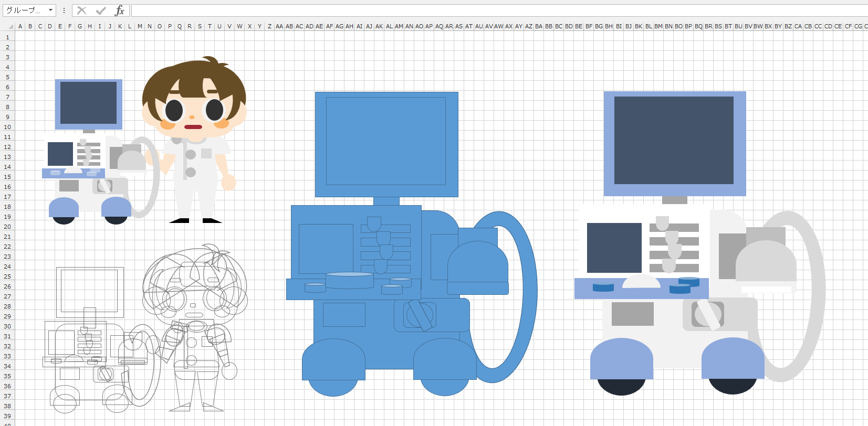Select row 12 header
868x426 pixels.
pos(7,147)
